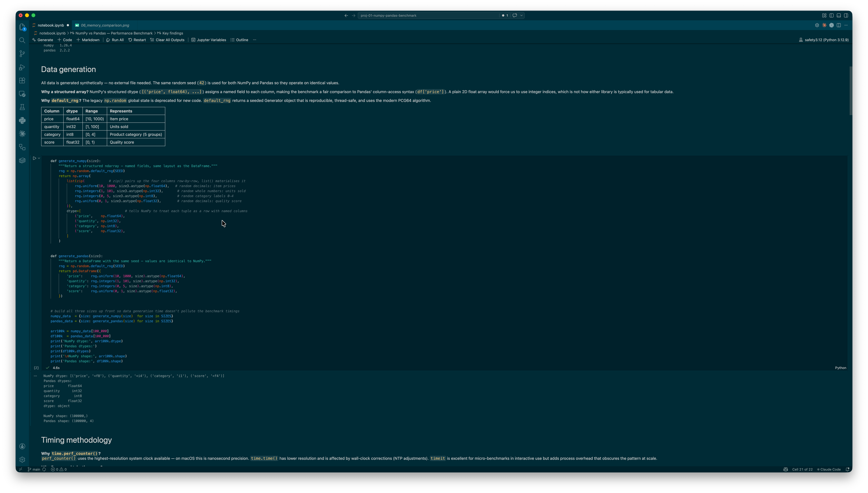Click Key findings breadcrumb segment
This screenshot has height=493, width=868.
pyautogui.click(x=170, y=33)
